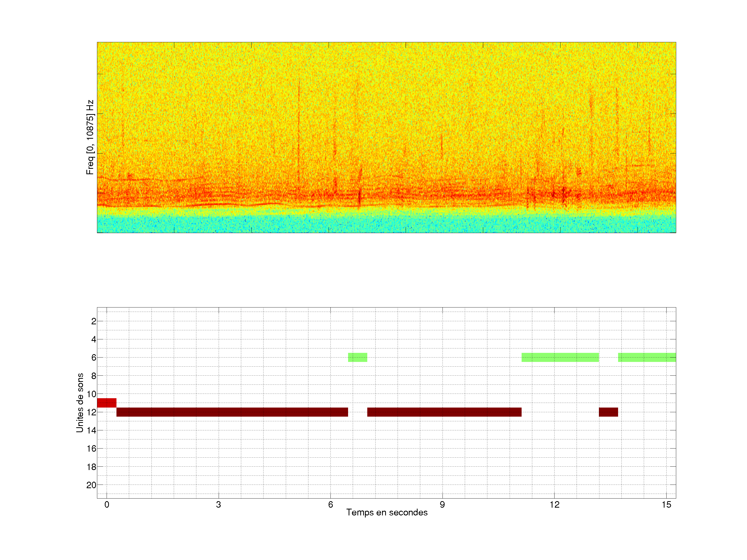This screenshot has width=747, height=560.
Task: Click the green bar ending at 15 seconds
Action: [647, 357]
